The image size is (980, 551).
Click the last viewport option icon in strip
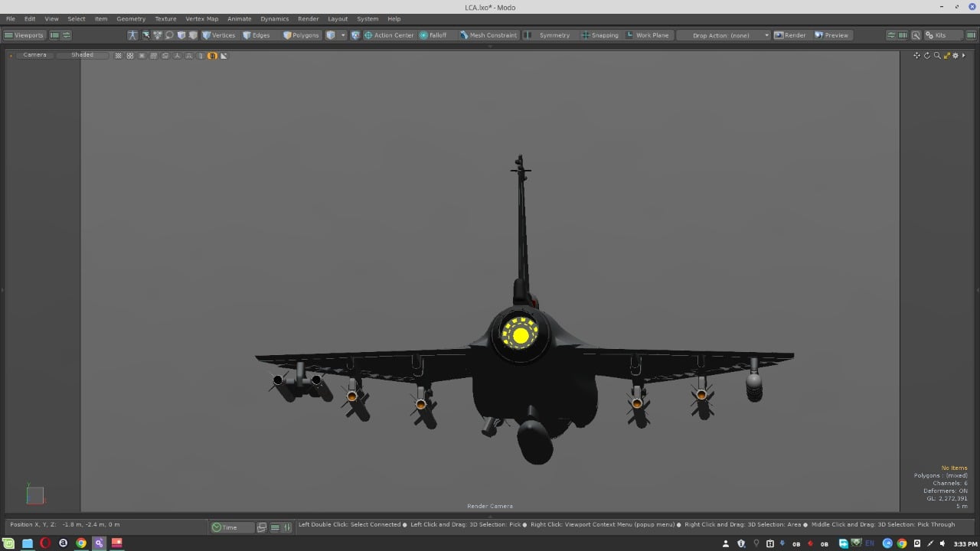click(224, 56)
